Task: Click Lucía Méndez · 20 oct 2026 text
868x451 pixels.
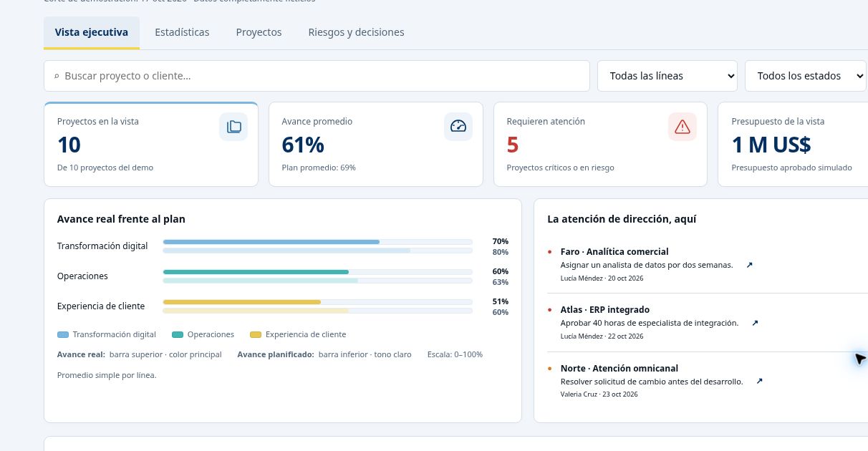Action: click(x=602, y=278)
